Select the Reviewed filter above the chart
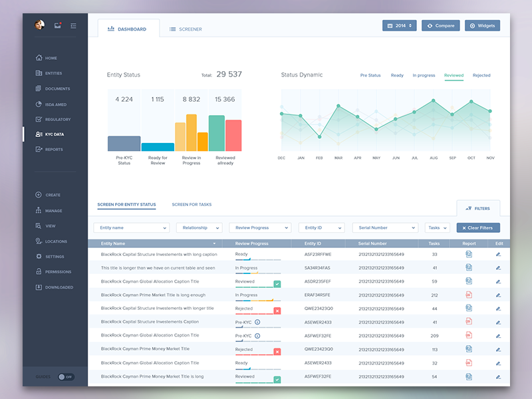The width and height of the screenshot is (532, 399). pyautogui.click(x=454, y=75)
